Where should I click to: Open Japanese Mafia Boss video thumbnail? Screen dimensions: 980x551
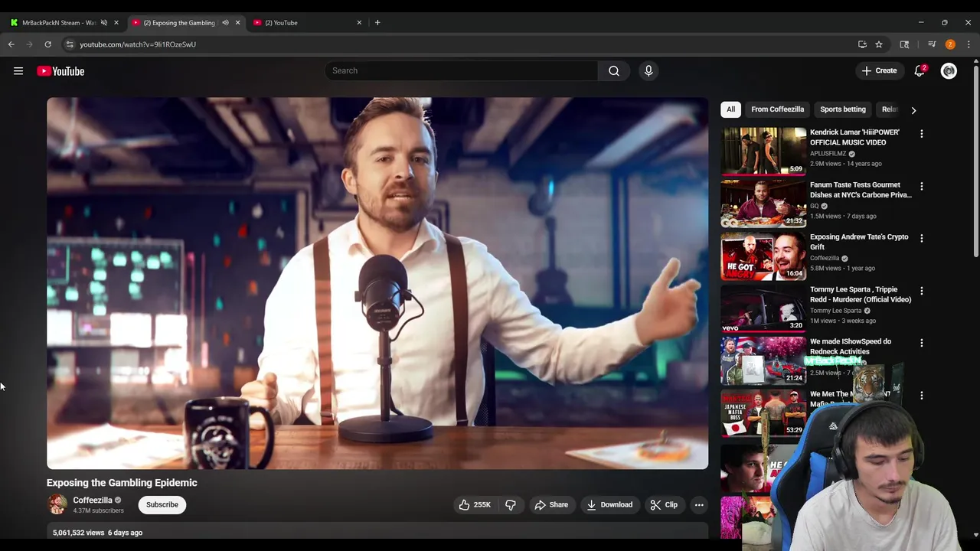(763, 413)
